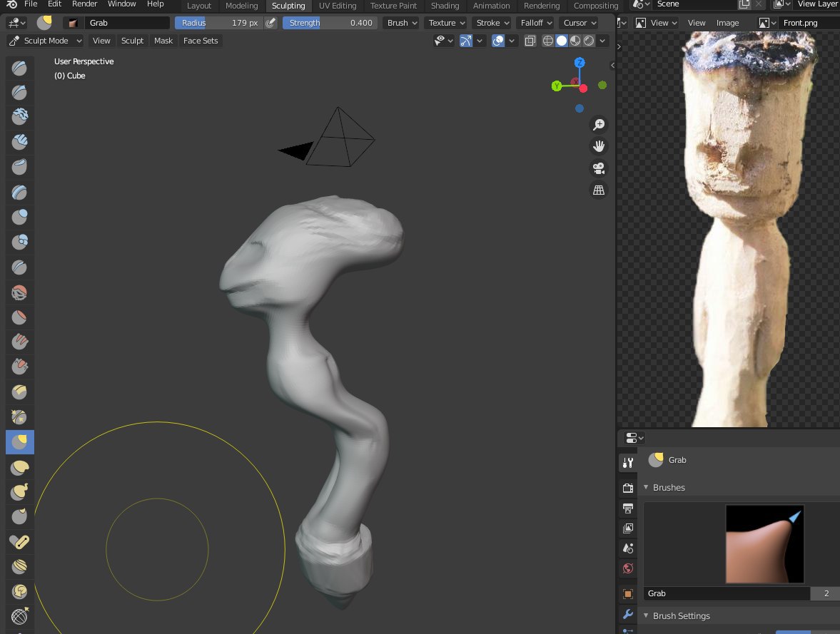Open the Brush settings dropdown
840x634 pixels.
point(402,23)
